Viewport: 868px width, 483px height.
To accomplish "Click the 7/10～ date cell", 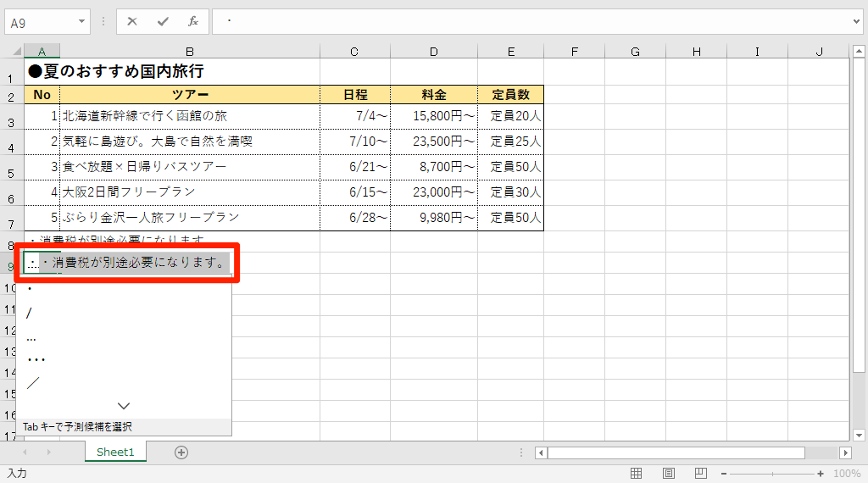I will click(x=355, y=142).
